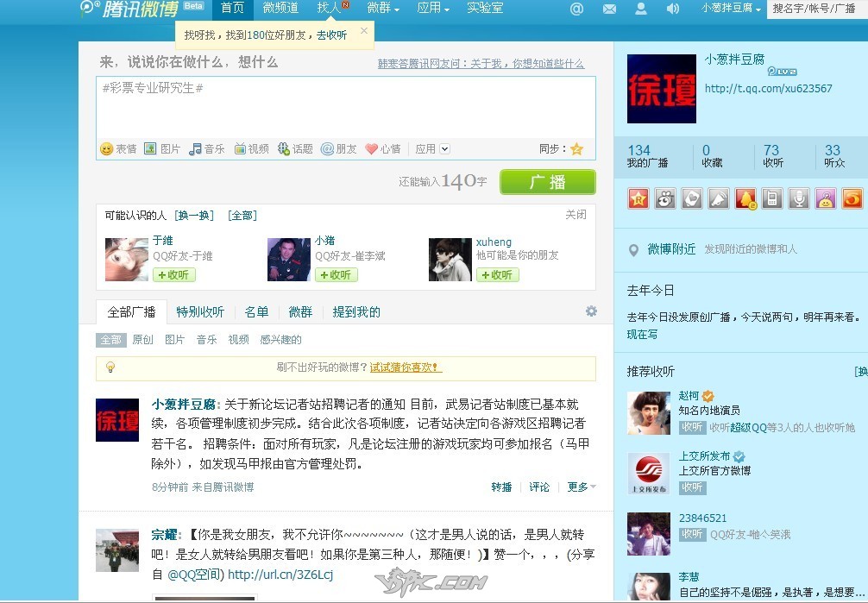Screen dimensions: 868x603
Task: Expand the 小葱拌豆腐 account menu in top bar
Action: click(731, 9)
